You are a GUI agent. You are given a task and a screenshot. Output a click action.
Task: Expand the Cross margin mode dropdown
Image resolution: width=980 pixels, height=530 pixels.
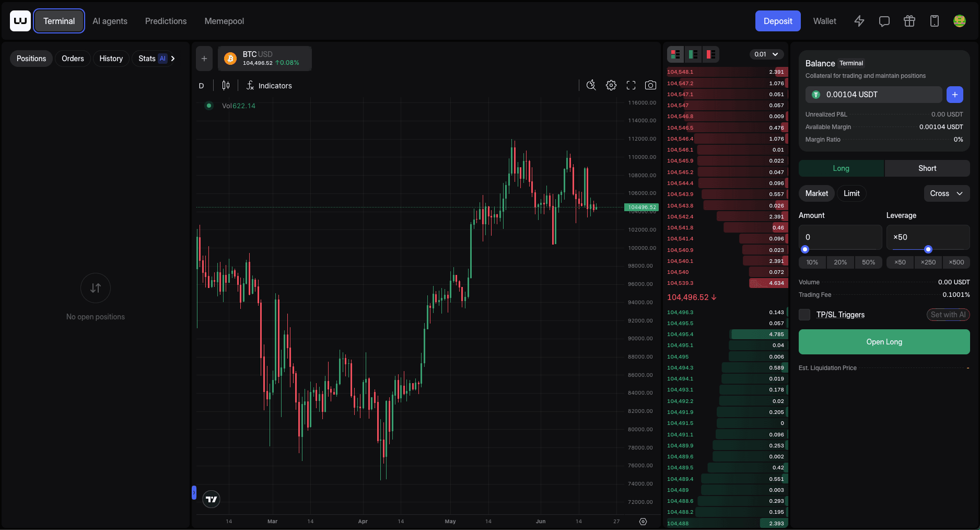coord(946,193)
